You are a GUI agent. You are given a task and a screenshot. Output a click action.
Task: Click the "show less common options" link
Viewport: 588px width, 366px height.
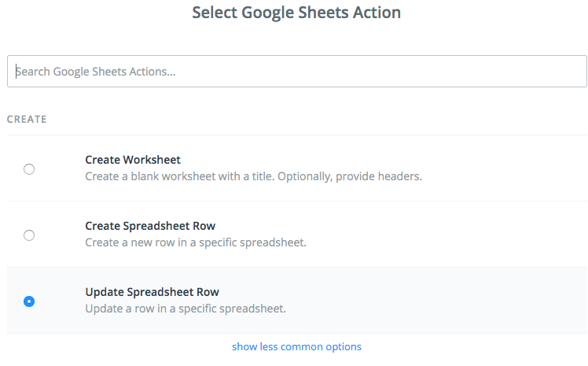coord(296,346)
